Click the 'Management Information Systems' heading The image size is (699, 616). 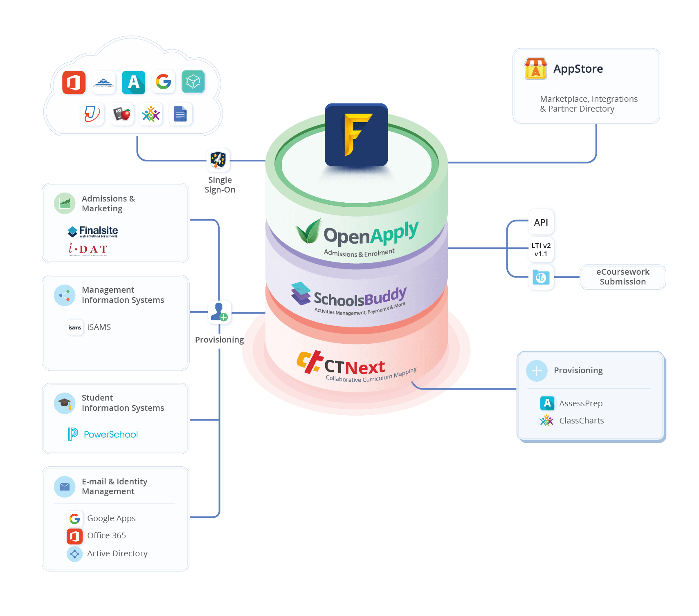(x=123, y=295)
